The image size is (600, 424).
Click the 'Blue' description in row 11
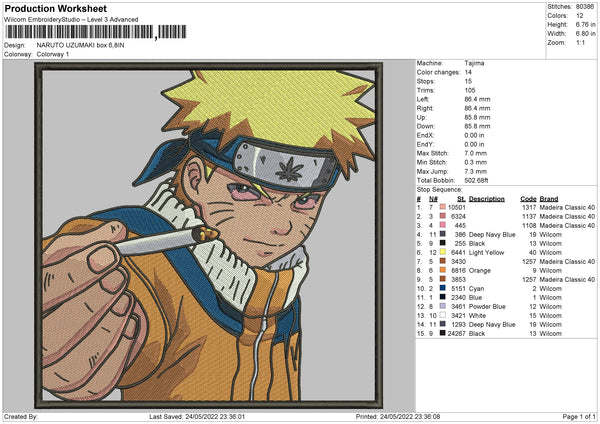point(475,297)
